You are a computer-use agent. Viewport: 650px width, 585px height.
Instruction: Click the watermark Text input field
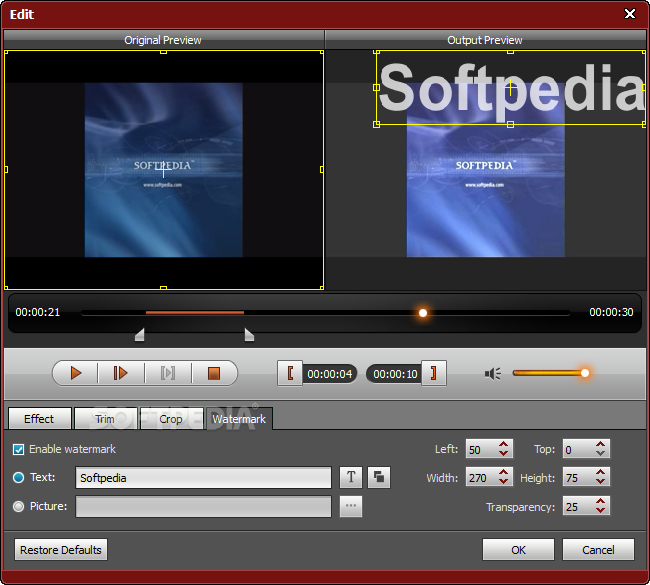[204, 478]
